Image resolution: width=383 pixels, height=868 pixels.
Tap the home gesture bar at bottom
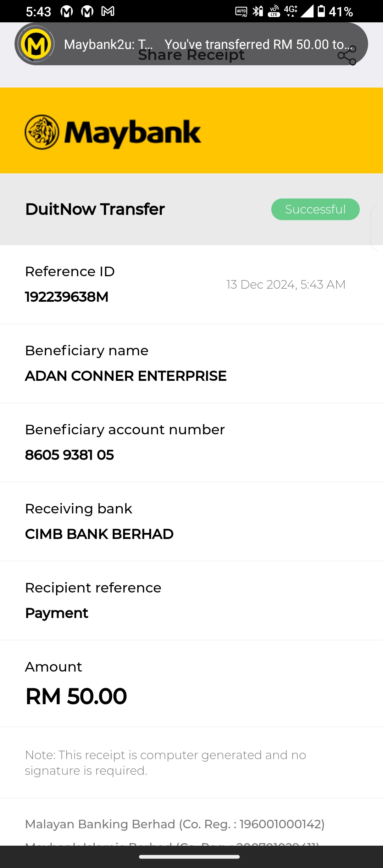point(189,857)
